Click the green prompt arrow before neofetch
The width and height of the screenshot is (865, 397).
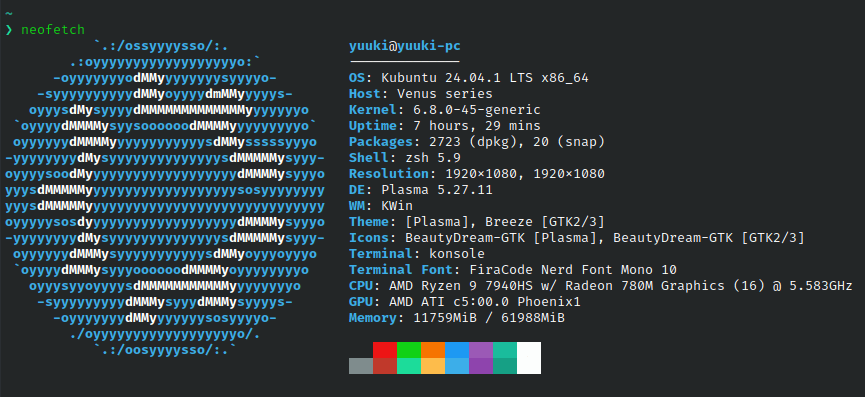[9, 30]
